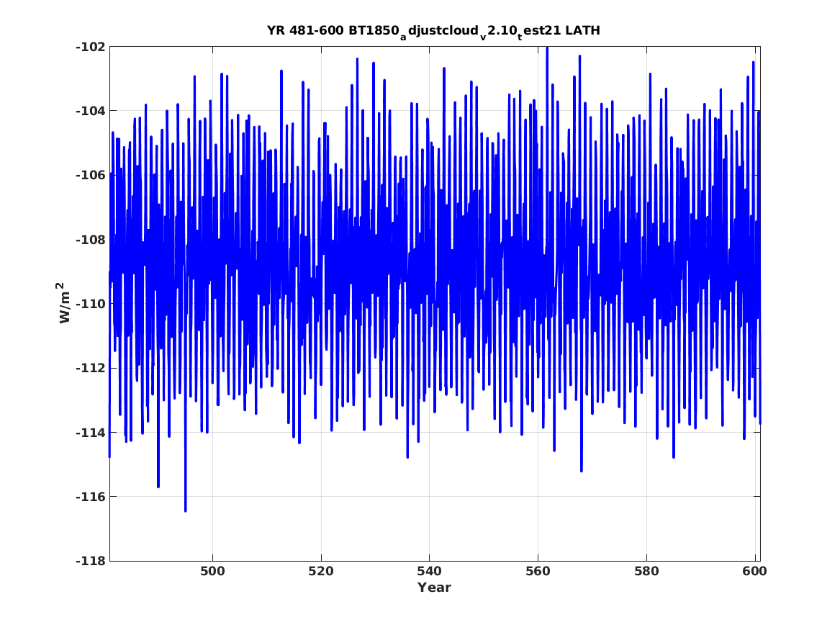The image size is (840, 630).
Task: Click the 'W/m2' y-axis label
Action: pyautogui.click(x=64, y=302)
